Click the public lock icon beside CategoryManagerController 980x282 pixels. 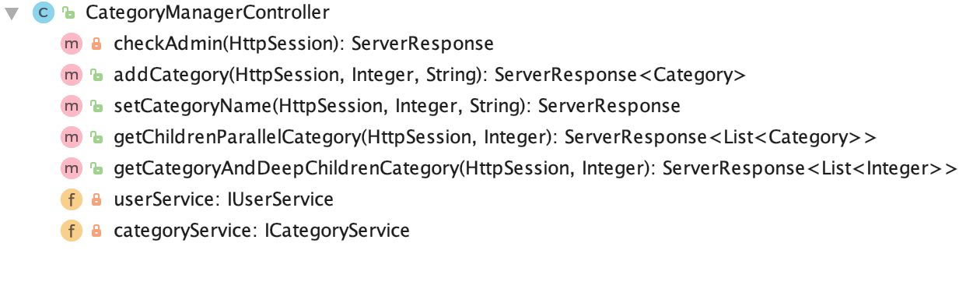click(68, 13)
